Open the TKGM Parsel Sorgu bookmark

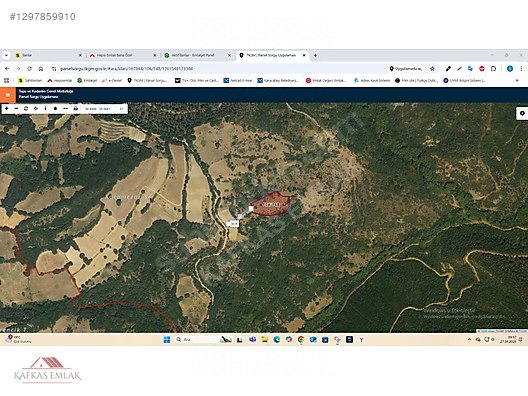click(x=147, y=80)
